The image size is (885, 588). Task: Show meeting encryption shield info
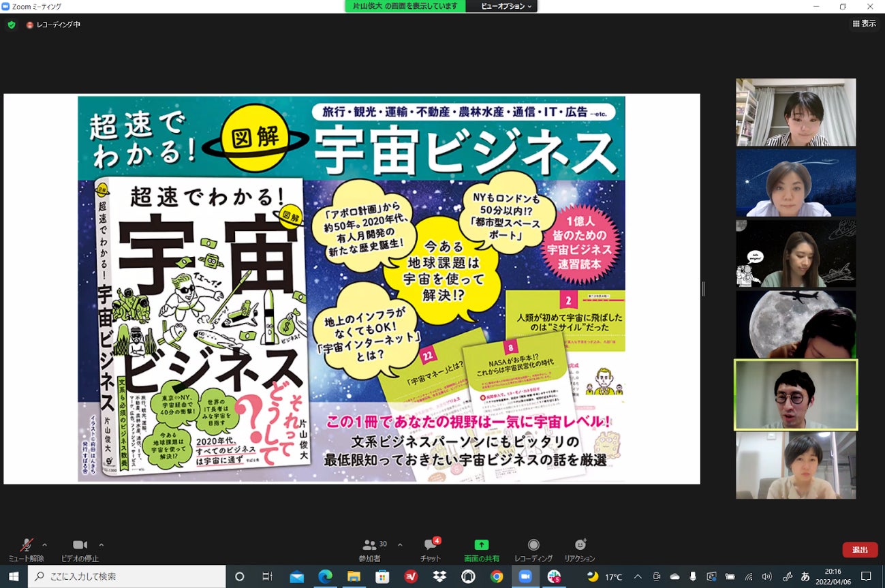[11, 25]
